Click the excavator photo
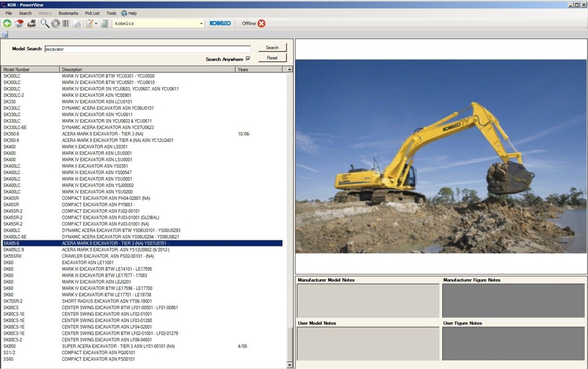588x369 pixels. [441, 156]
